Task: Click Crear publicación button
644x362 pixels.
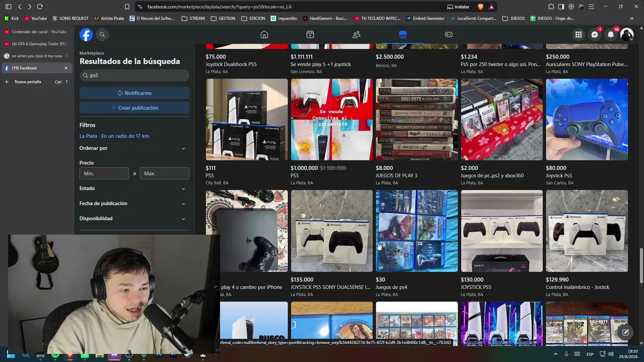Action: coord(134,108)
